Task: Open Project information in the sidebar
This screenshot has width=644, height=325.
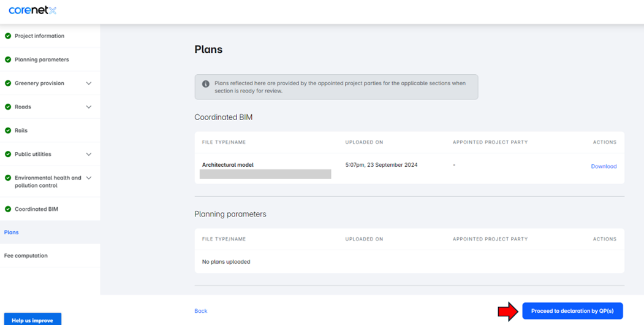Action: (39, 36)
